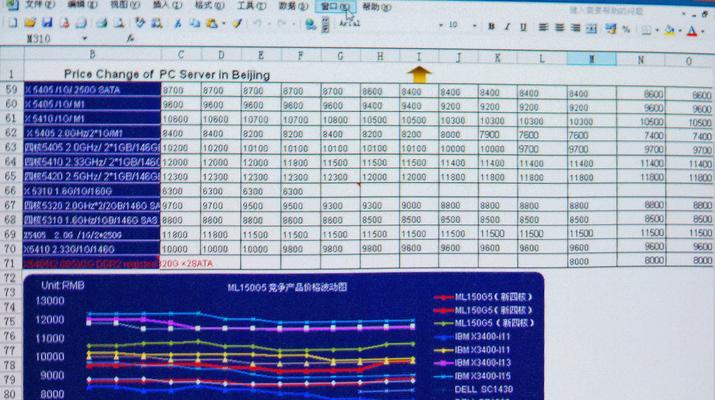Apply Percent style format

tap(627, 30)
